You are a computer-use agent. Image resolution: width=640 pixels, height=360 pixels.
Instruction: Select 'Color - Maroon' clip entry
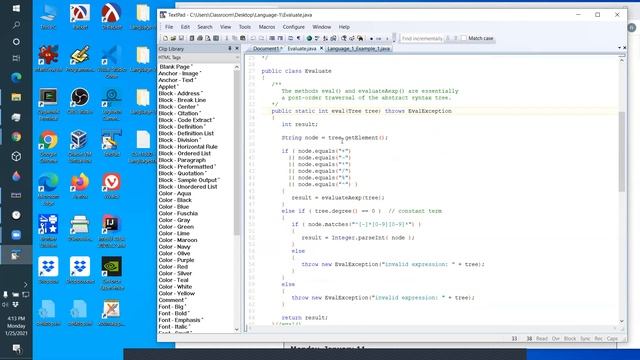point(178,240)
